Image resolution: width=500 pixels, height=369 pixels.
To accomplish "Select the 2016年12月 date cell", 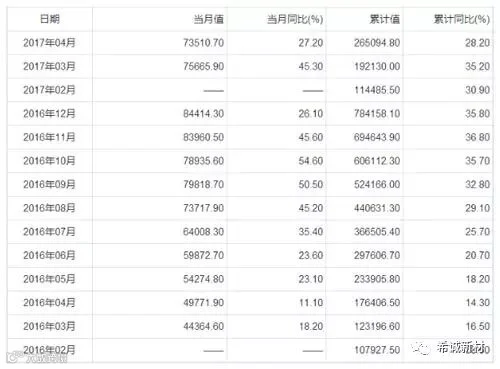I will pyautogui.click(x=49, y=114).
